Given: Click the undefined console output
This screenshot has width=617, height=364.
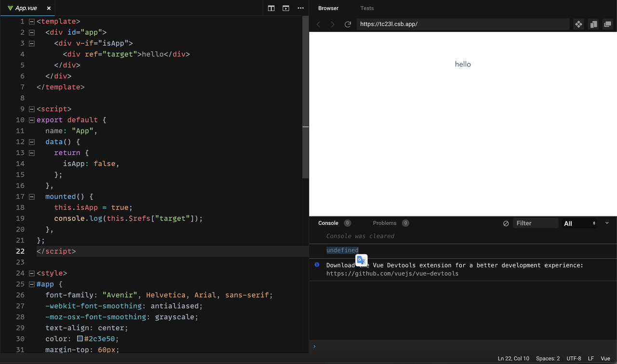Looking at the screenshot, I should [x=342, y=250].
